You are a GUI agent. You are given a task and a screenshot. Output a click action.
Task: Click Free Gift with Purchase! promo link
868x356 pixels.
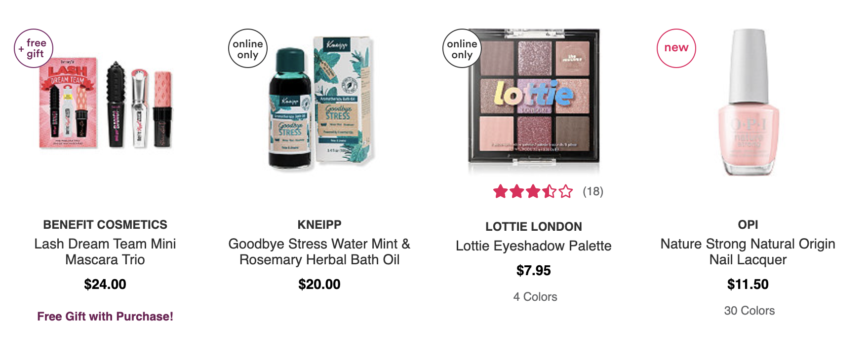(x=105, y=317)
